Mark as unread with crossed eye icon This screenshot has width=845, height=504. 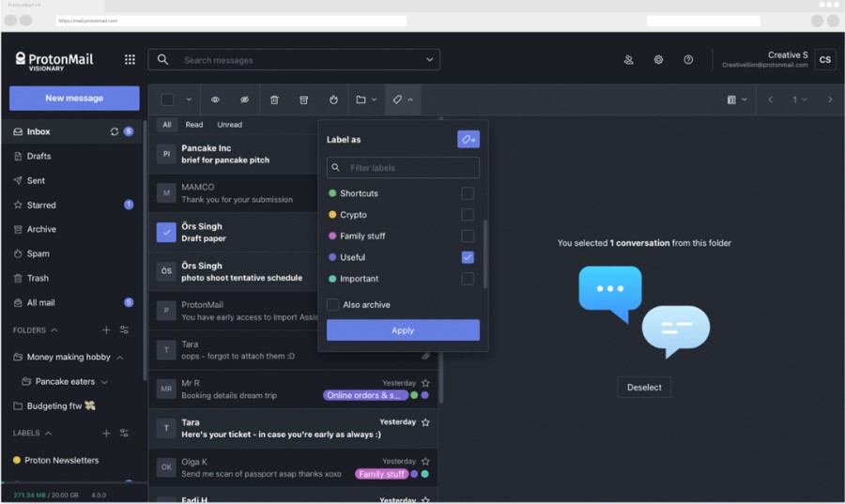244,99
